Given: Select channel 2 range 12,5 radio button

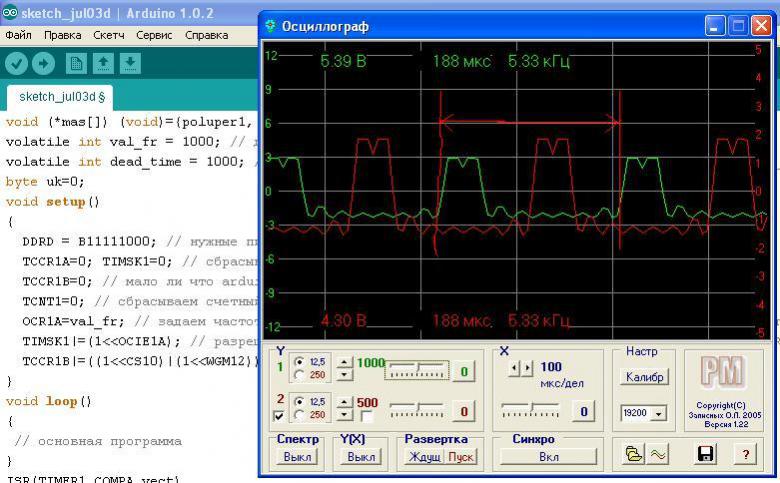Looking at the screenshot, I should (299, 401).
